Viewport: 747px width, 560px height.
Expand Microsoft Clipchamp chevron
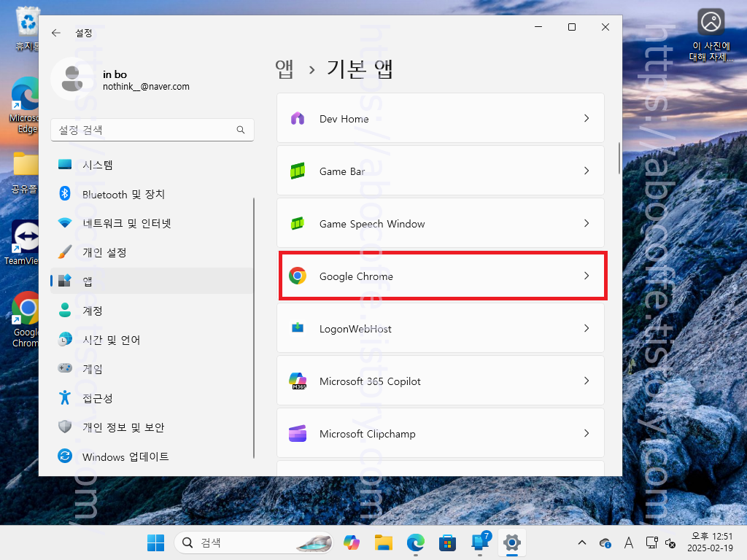(x=587, y=433)
